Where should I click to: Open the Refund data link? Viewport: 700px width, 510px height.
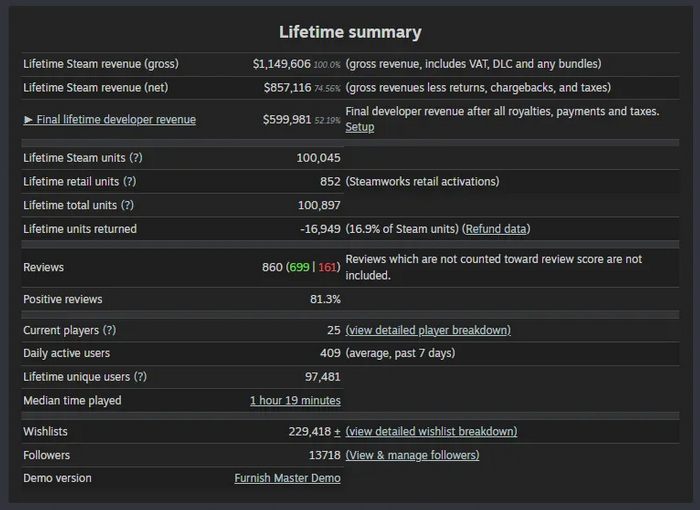click(496, 229)
